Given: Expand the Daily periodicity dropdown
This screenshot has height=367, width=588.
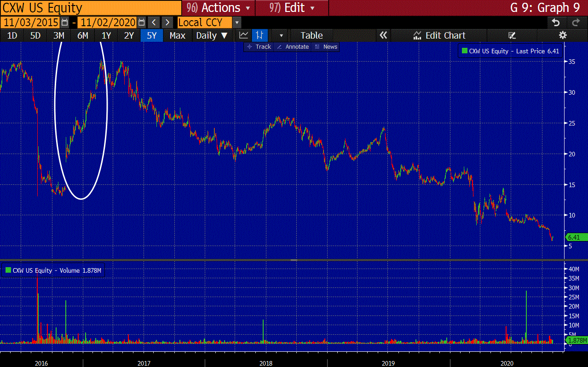Looking at the screenshot, I should [212, 35].
